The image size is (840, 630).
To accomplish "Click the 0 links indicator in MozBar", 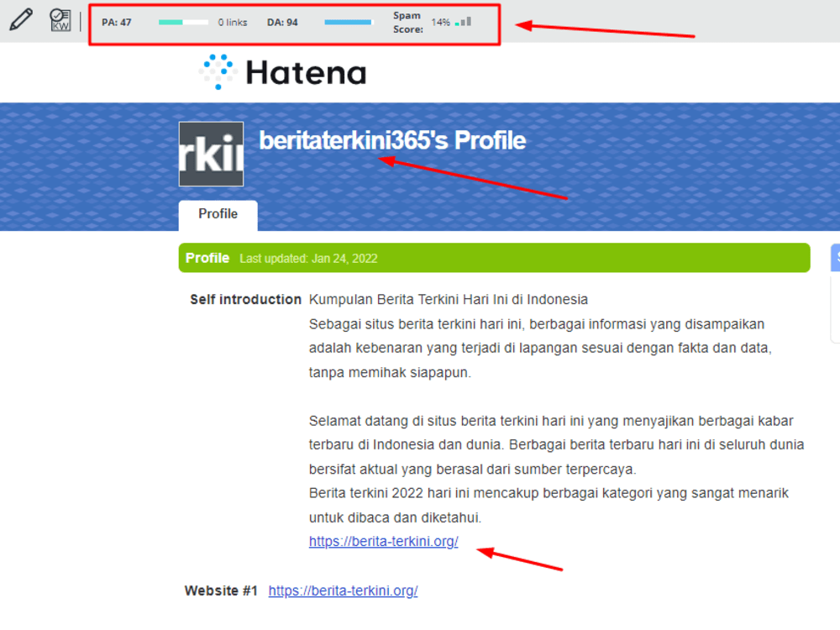I will tap(233, 23).
